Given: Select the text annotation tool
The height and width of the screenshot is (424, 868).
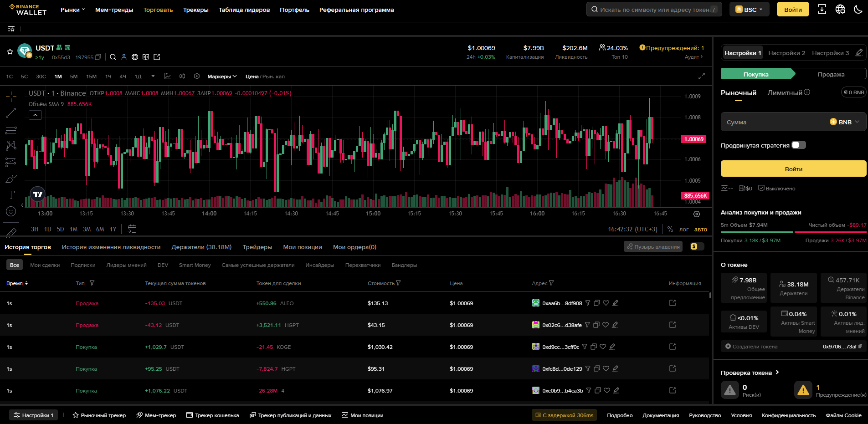Looking at the screenshot, I should [11, 195].
